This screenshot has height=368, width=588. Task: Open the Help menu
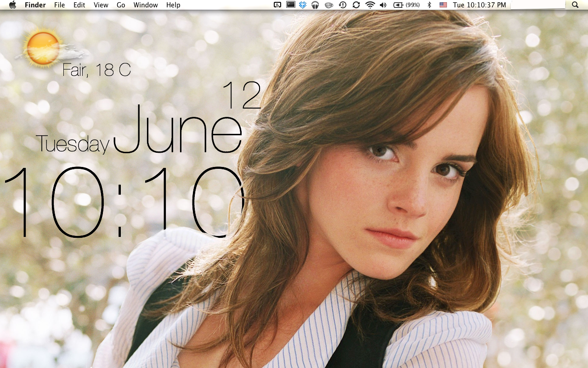173,5
